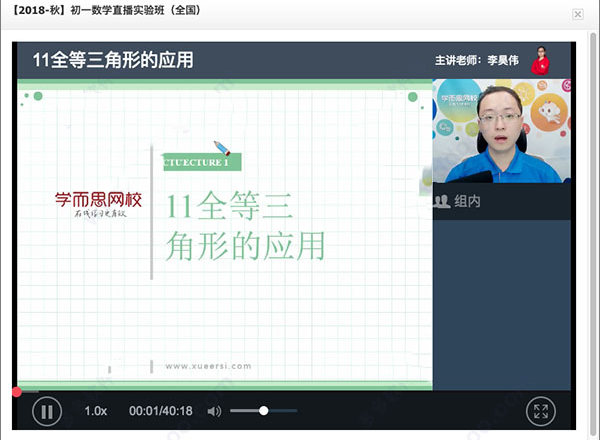Screen dimensions: 601x440
Task: Click the green LECTURE 1 banner
Action: click(202, 162)
